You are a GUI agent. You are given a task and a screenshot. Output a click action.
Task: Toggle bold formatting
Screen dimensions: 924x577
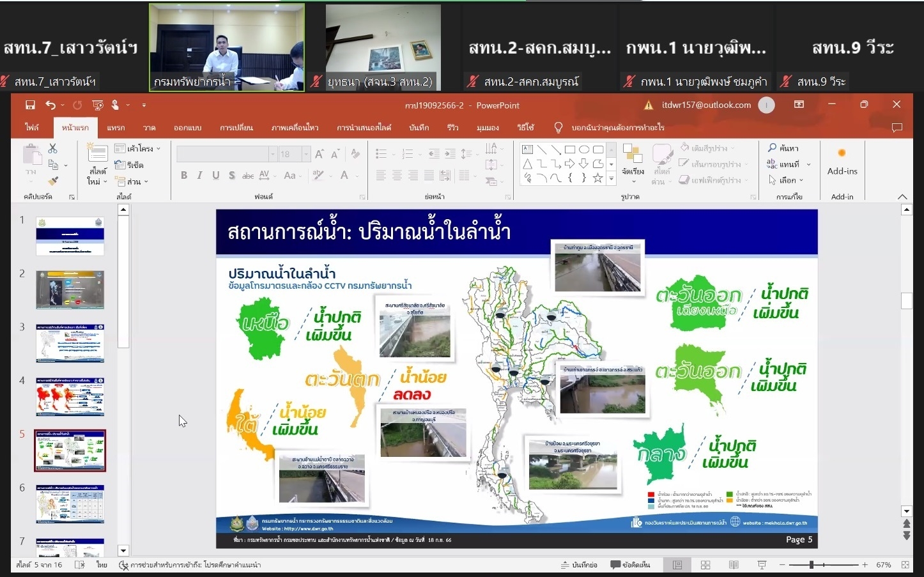pyautogui.click(x=184, y=175)
